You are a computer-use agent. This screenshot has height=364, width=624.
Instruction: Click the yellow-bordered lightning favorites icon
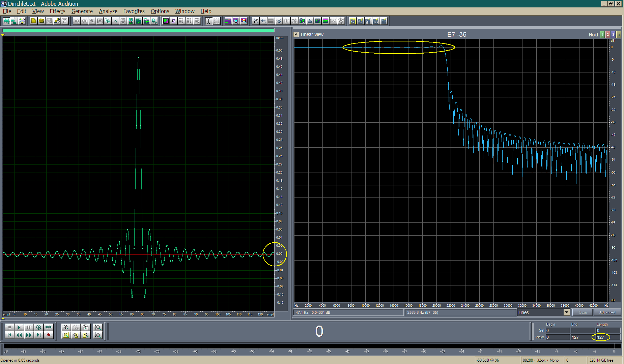tap(352, 21)
